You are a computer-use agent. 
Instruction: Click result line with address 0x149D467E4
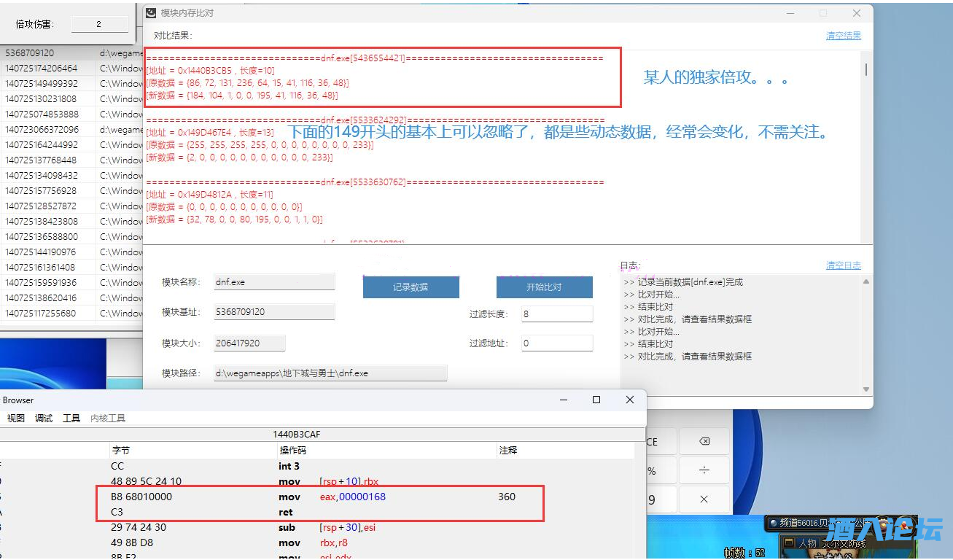click(x=211, y=133)
